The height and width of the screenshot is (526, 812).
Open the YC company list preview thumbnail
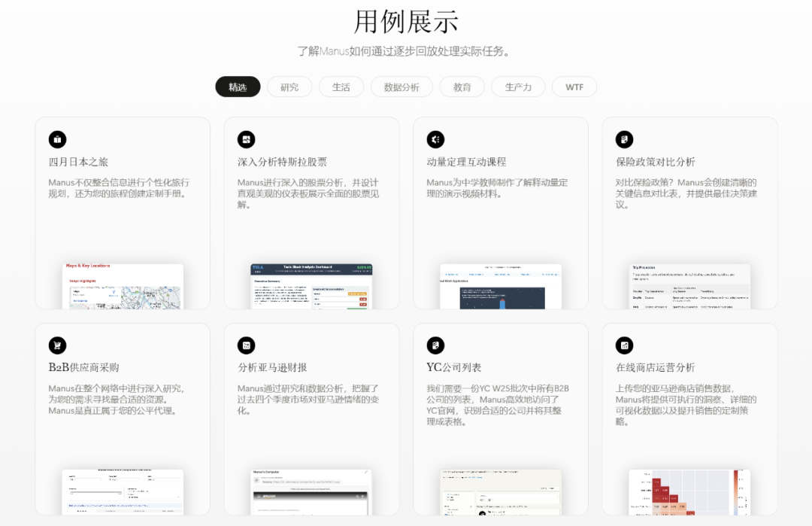pyautogui.click(x=501, y=492)
